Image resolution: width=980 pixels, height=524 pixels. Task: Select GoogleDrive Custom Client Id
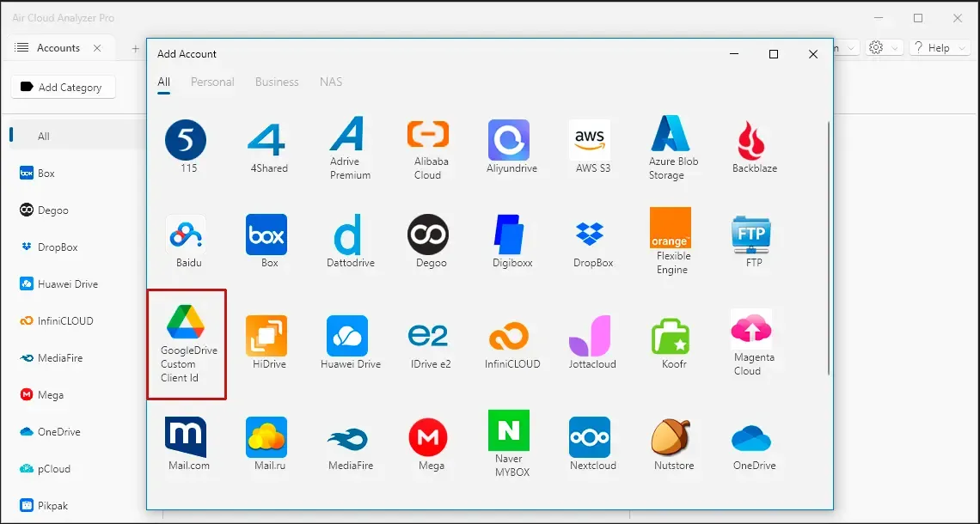pos(187,344)
